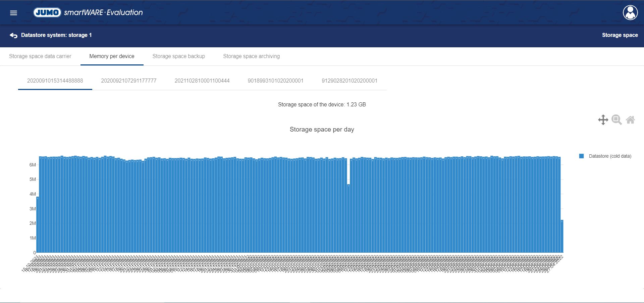Select device tab 2020092107291177777
644x303 pixels.
[x=129, y=81]
